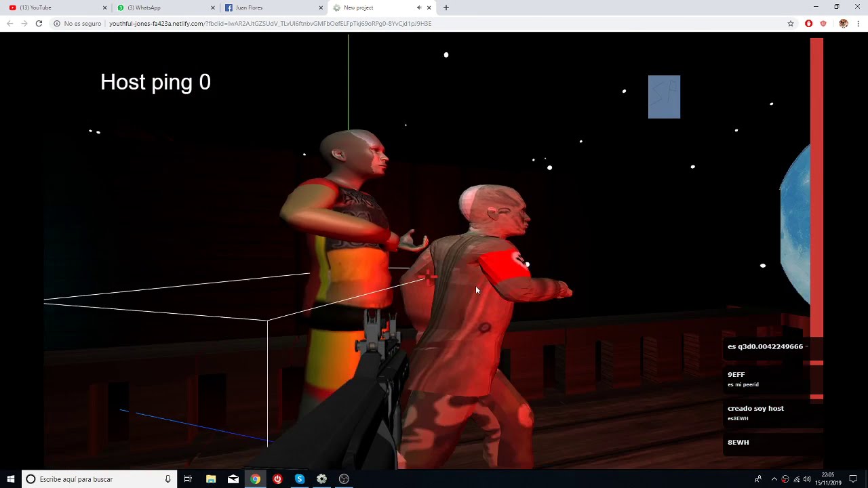The height and width of the screenshot is (488, 868).
Task: Click the red crosshair in the game
Action: (x=428, y=277)
